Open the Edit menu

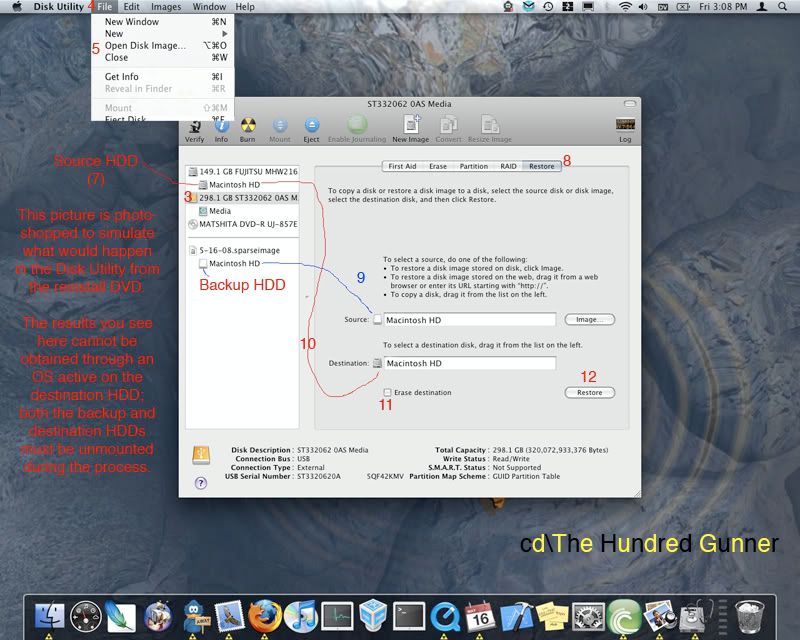pos(132,7)
